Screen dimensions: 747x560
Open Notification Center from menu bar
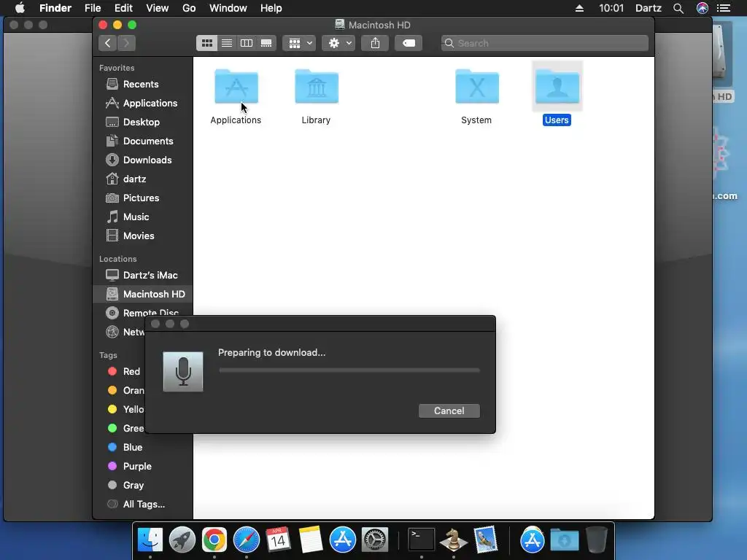pyautogui.click(x=724, y=8)
